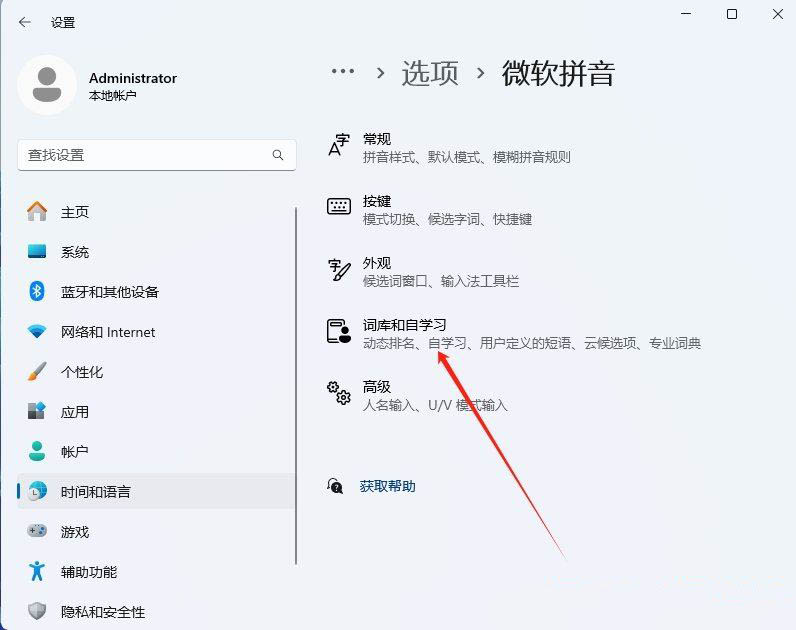Open 主页 in the sidebar
Screen dimensions: 796x630
pyautogui.click(x=156, y=212)
